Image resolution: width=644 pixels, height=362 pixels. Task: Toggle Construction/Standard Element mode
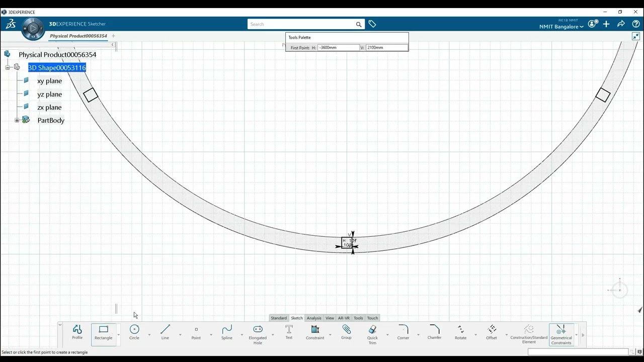click(x=529, y=334)
